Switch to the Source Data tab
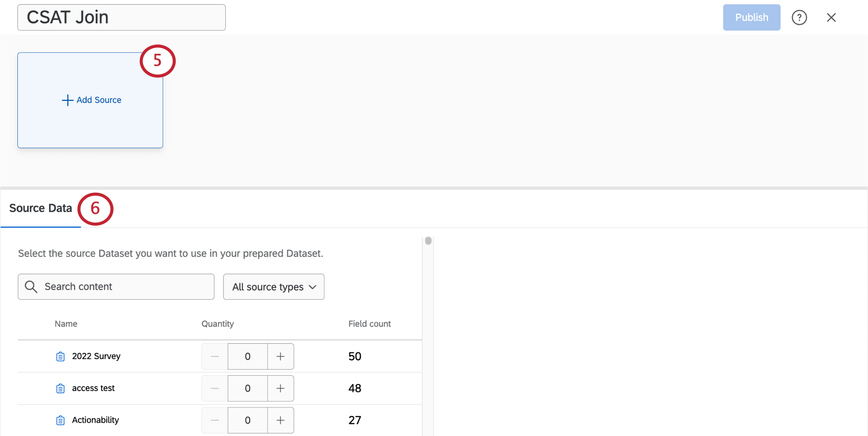Screen dimensions: 868x436 40,208
